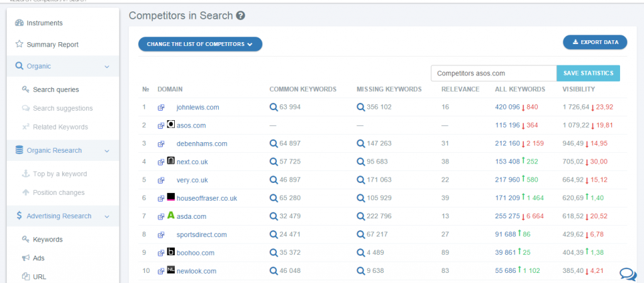Open sportsdirect.com external link icon
Image resolution: width=644 pixels, height=283 pixels.
(x=161, y=235)
